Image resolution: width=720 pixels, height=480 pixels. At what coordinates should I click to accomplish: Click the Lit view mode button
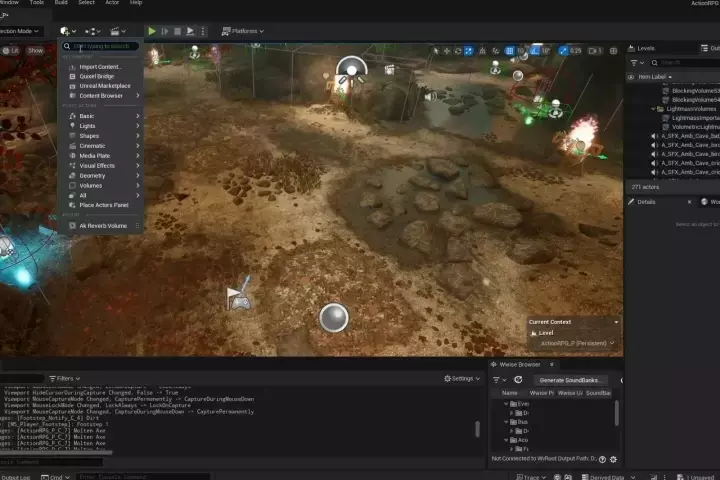tap(11, 51)
